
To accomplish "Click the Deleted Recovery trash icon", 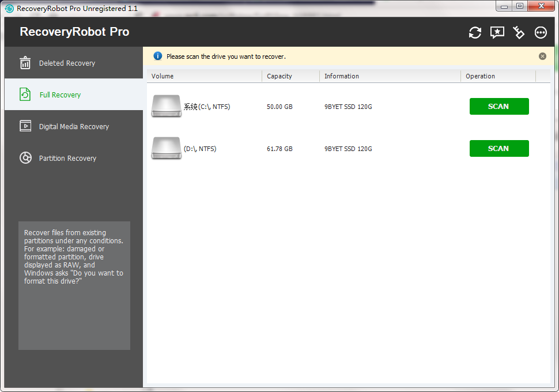I will pyautogui.click(x=25, y=63).
